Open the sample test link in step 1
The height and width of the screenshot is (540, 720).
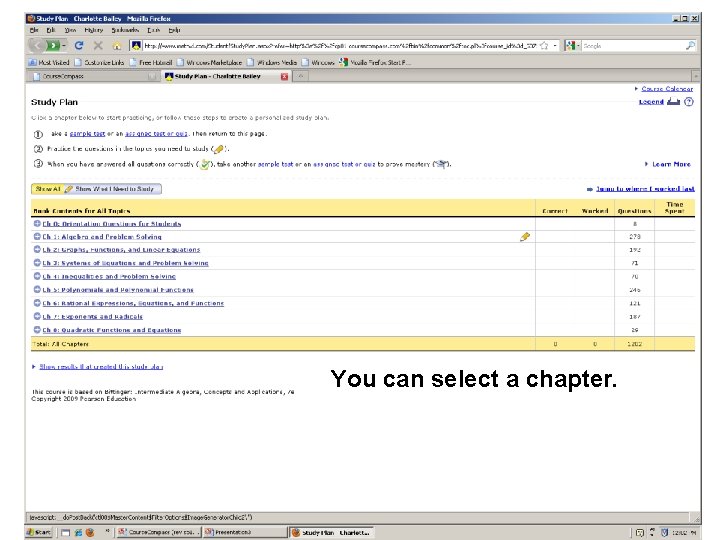[87, 134]
